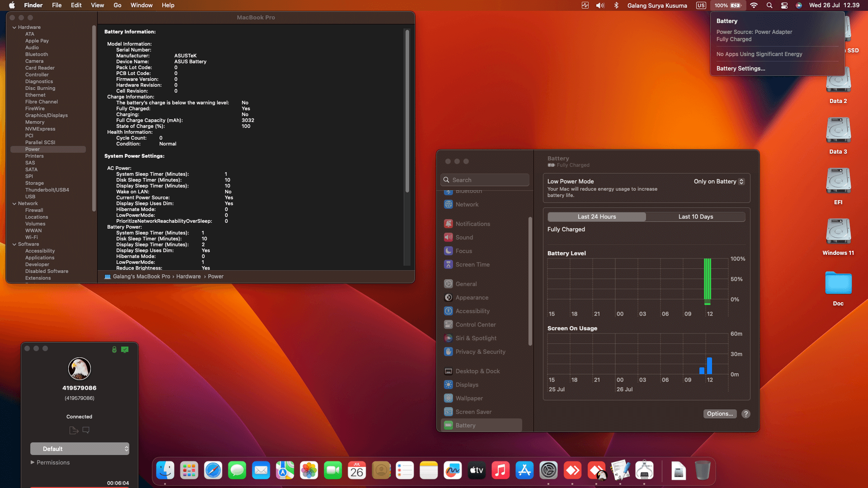Click the green lock encryption icon
This screenshot has height=488, width=868.
[114, 349]
